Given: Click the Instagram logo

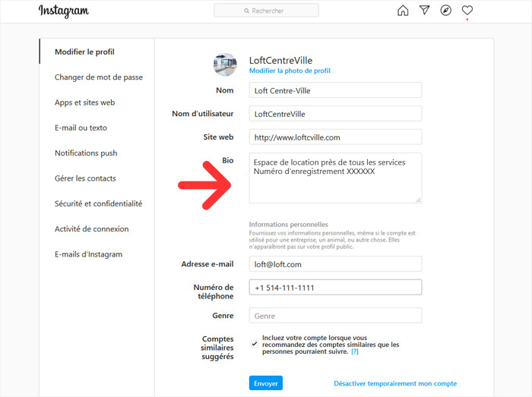Looking at the screenshot, I should click(63, 11).
